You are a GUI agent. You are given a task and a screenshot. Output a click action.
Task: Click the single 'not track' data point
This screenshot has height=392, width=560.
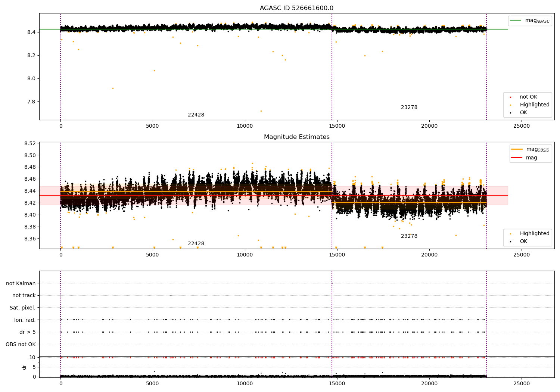171,296
